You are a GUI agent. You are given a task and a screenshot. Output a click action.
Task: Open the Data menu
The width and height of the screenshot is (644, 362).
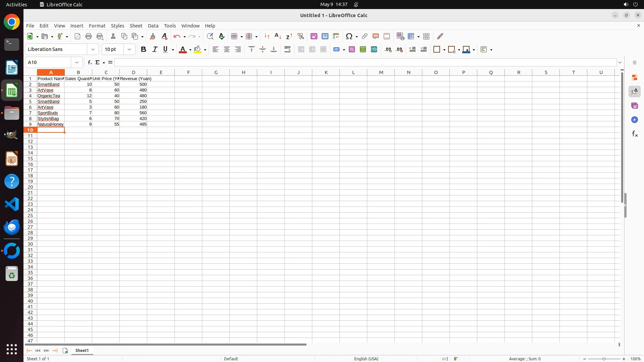coord(153,26)
